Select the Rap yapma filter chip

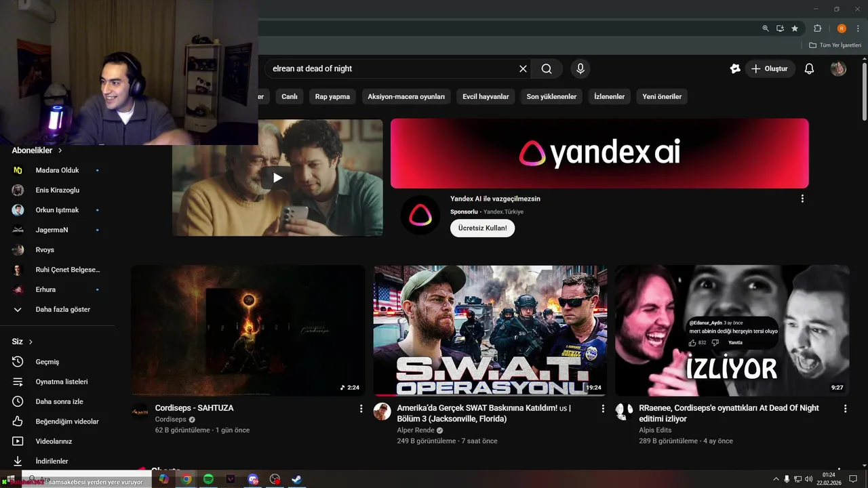(332, 96)
